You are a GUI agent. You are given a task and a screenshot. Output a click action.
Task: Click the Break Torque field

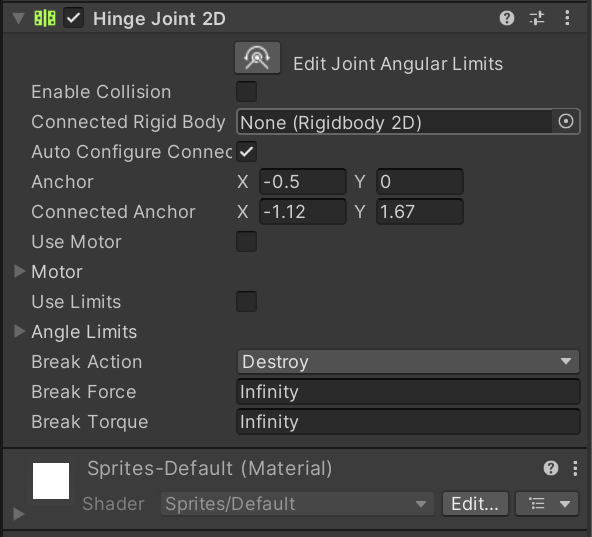click(408, 421)
